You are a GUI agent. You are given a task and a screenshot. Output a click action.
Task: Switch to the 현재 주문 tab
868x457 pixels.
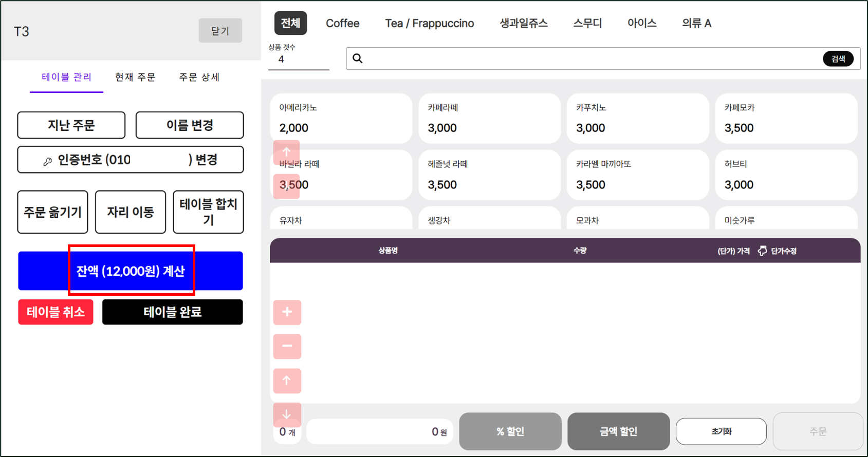pos(135,77)
